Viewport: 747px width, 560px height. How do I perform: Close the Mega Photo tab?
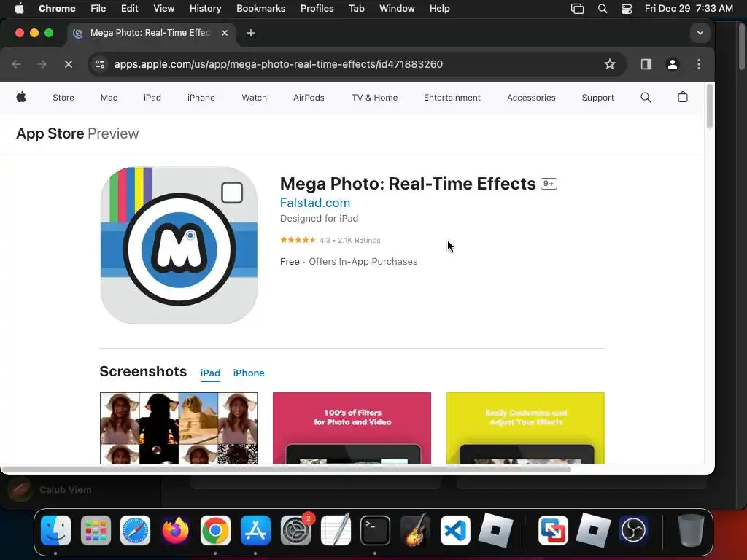(x=225, y=33)
